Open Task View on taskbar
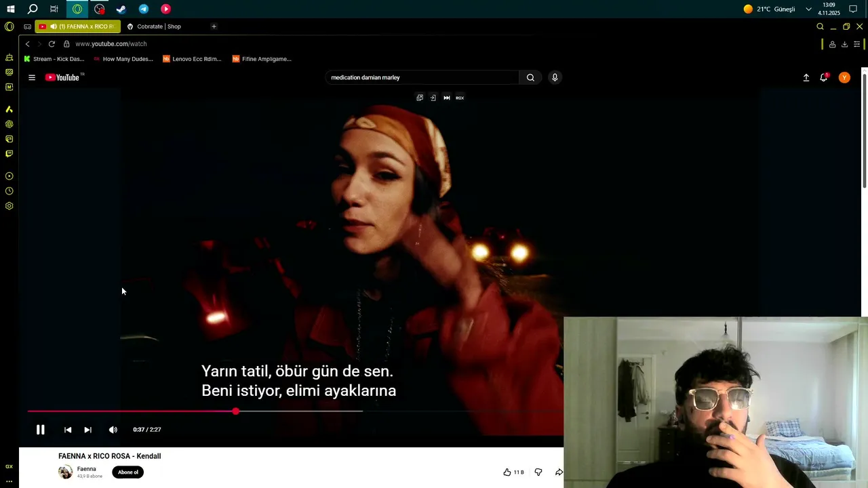This screenshot has width=868, height=488. point(54,9)
